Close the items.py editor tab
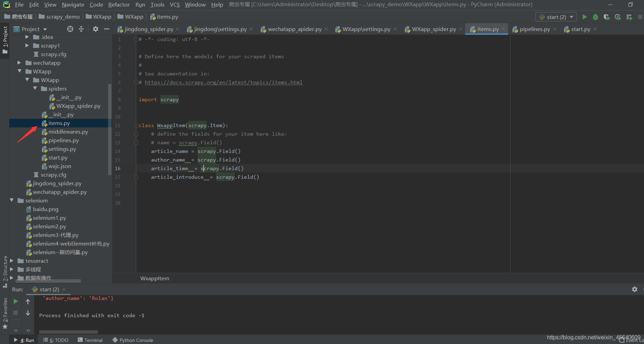This screenshot has width=644, height=344. [x=503, y=29]
